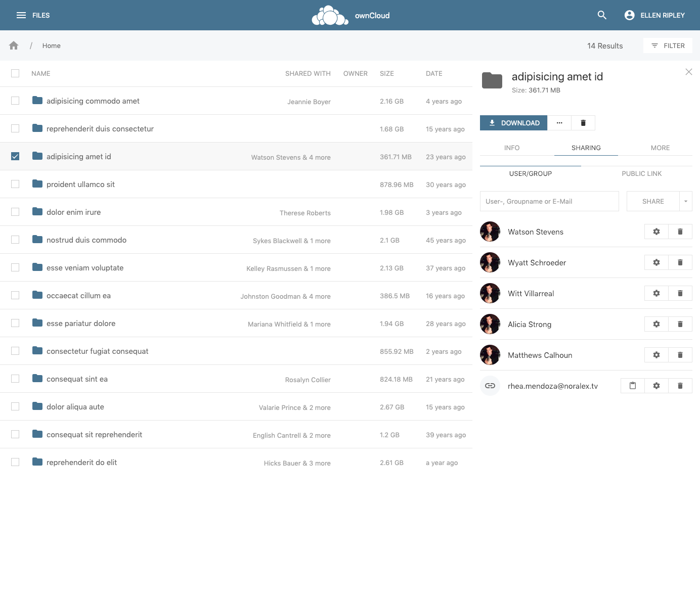Check reprehenderit duis consectetur row
700x598 pixels.
(15, 128)
